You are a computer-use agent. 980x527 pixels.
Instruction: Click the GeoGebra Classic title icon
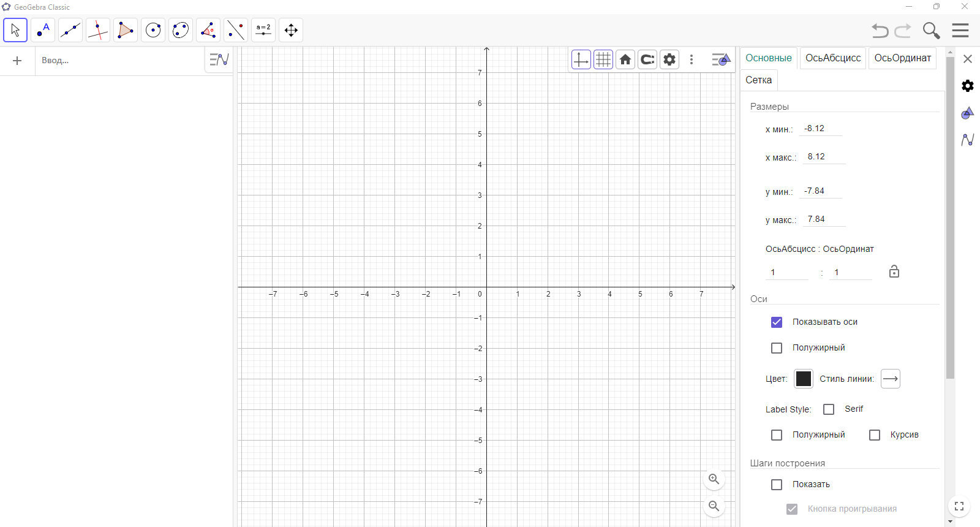coord(6,7)
